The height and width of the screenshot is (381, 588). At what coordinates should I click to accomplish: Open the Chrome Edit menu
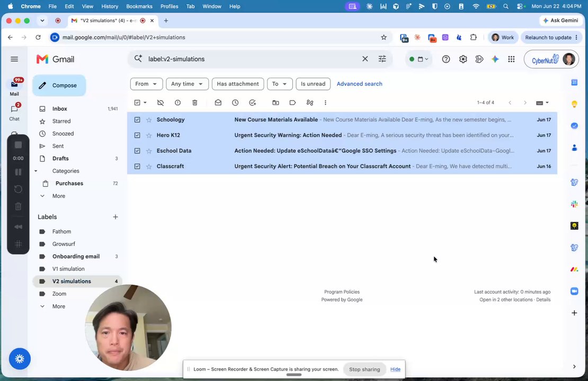pyautogui.click(x=69, y=6)
